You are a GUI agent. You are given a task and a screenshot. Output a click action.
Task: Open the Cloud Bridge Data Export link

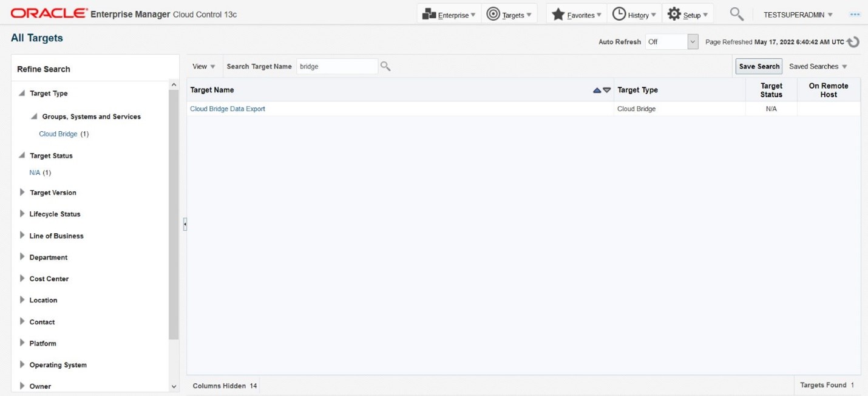coord(228,109)
